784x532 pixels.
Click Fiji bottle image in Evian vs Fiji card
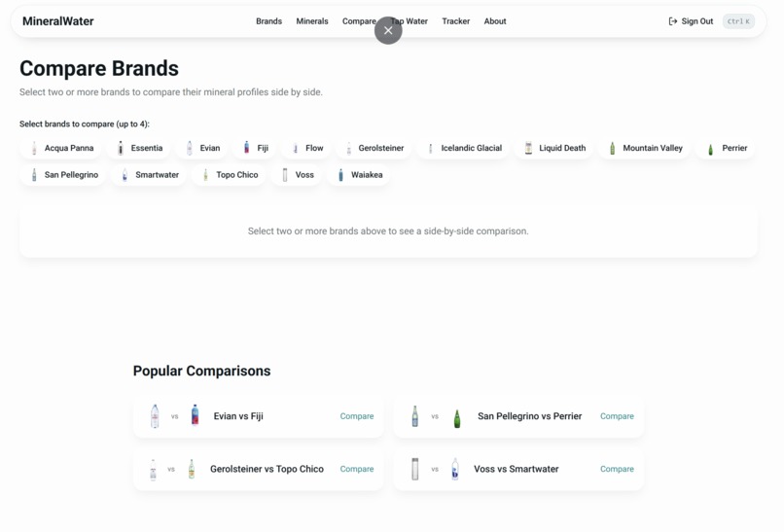coord(195,415)
